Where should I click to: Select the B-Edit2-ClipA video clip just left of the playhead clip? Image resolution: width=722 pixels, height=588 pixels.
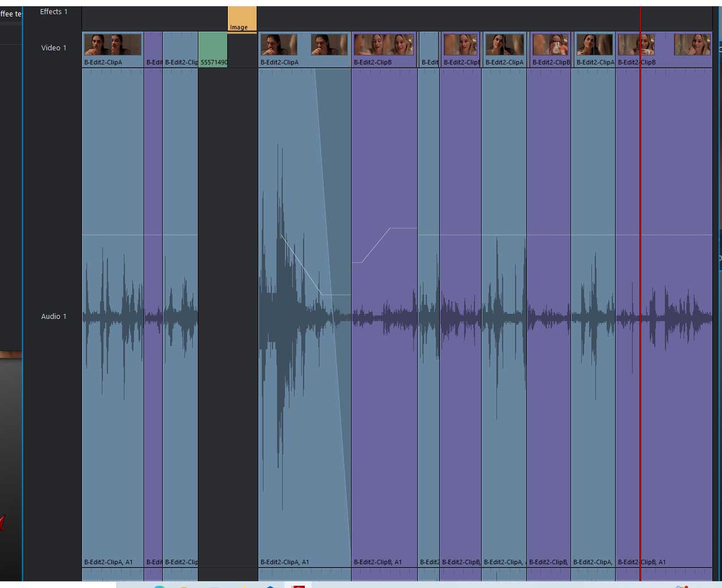[x=594, y=50]
